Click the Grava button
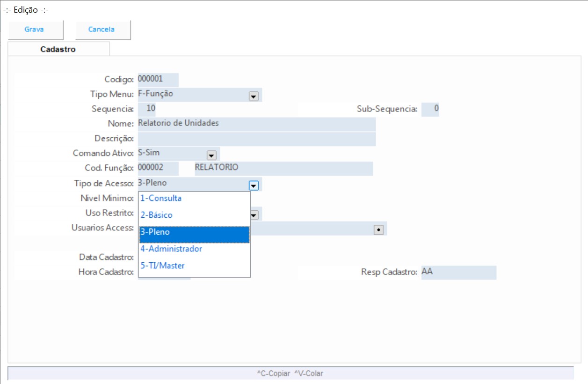The image size is (588, 384). pyautogui.click(x=34, y=30)
